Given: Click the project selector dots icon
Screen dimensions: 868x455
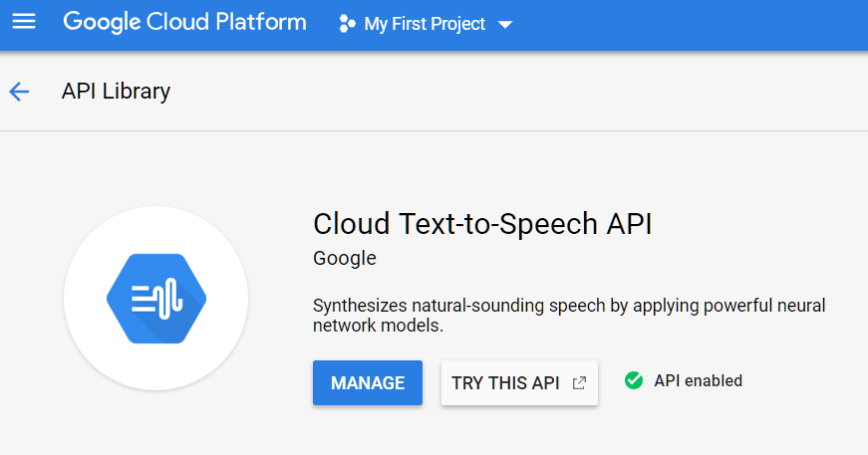Looking at the screenshot, I should coord(347,24).
